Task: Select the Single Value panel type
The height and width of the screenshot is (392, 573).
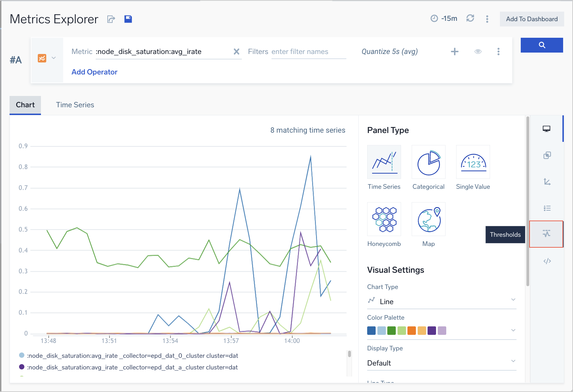Action: tap(473, 162)
